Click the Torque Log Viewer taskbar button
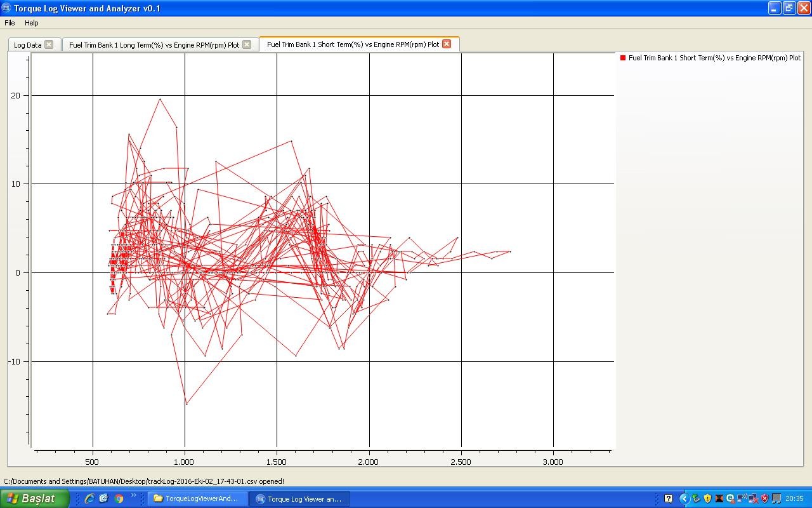This screenshot has height=508, width=812. point(298,499)
